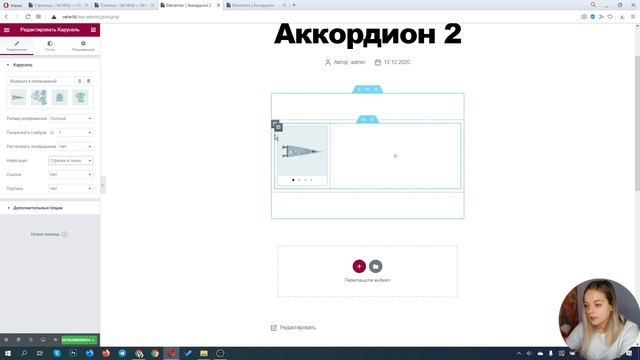Expand the additional options section
Image resolution: width=640 pixels, height=360 pixels.
[x=50, y=208]
